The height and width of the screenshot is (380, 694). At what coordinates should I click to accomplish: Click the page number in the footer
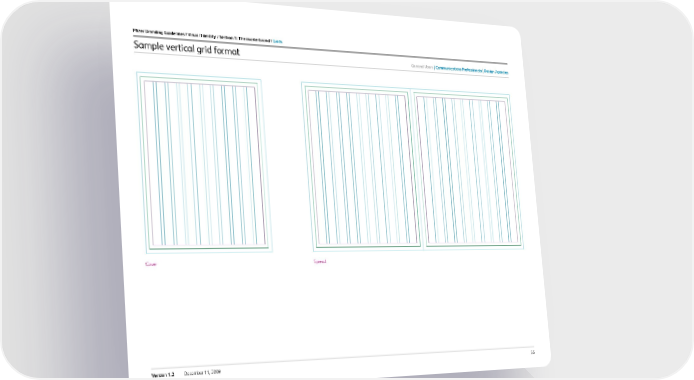coord(533,352)
